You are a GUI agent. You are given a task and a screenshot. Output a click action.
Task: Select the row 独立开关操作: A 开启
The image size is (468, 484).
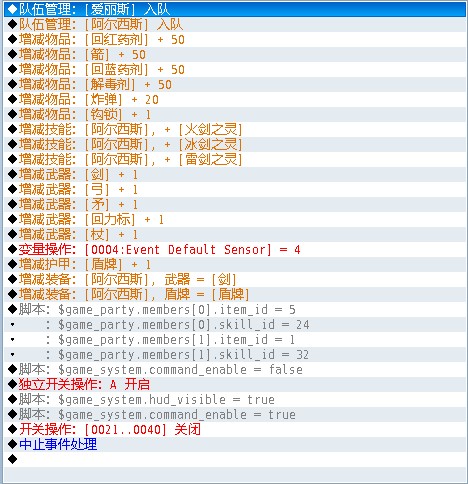pos(235,384)
